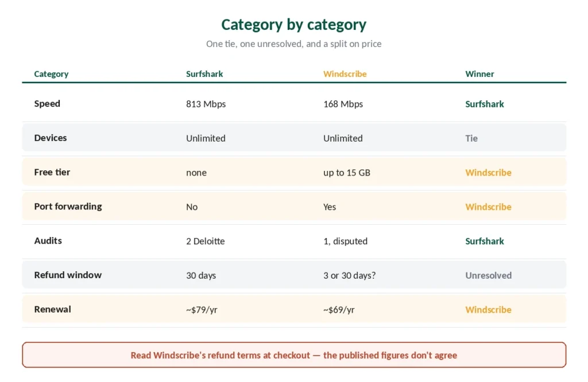
Task: Click the '~$69/yr' cell
Action: (339, 310)
